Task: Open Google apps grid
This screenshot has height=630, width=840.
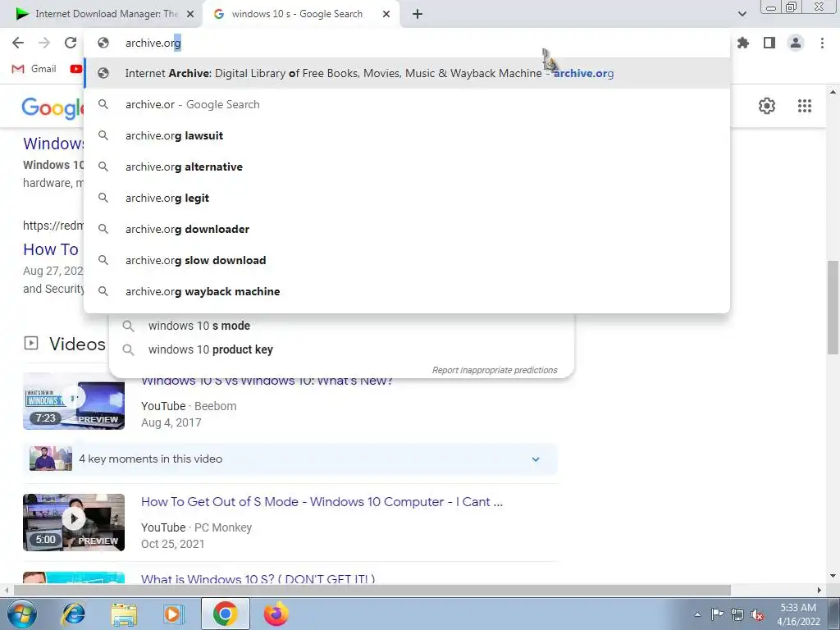Action: [804, 106]
